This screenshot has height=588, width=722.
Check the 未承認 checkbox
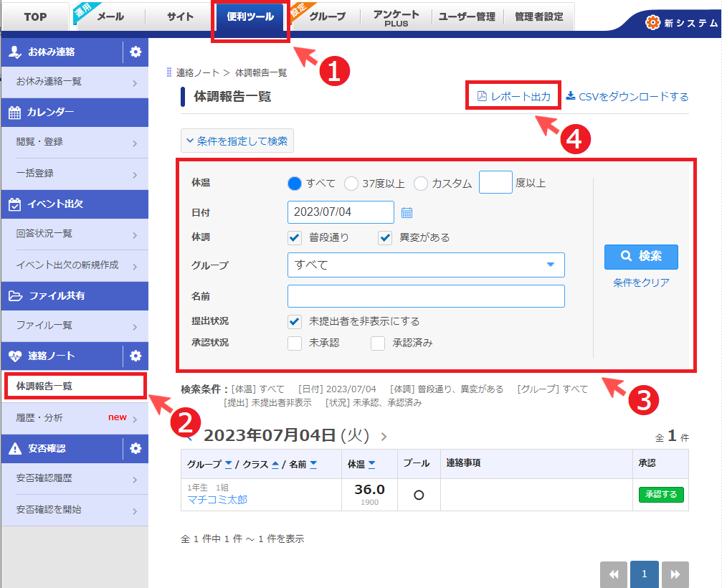[295, 343]
